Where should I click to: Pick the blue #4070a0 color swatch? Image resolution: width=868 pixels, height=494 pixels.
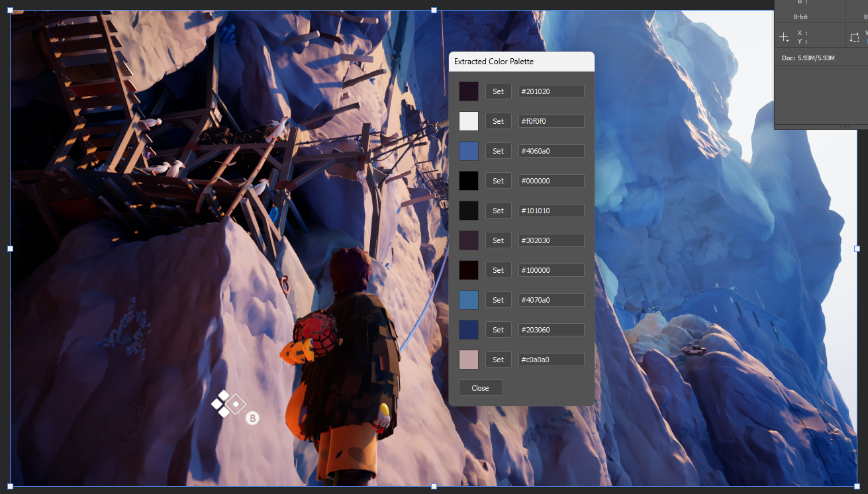click(469, 300)
